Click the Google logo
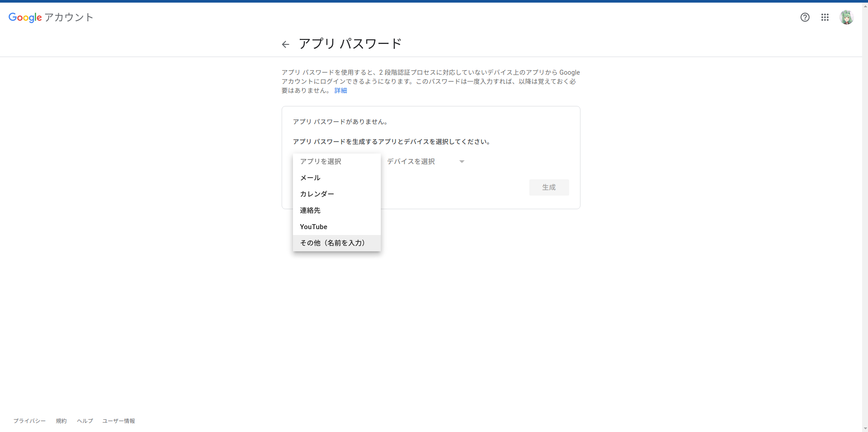868x432 pixels. (25, 18)
